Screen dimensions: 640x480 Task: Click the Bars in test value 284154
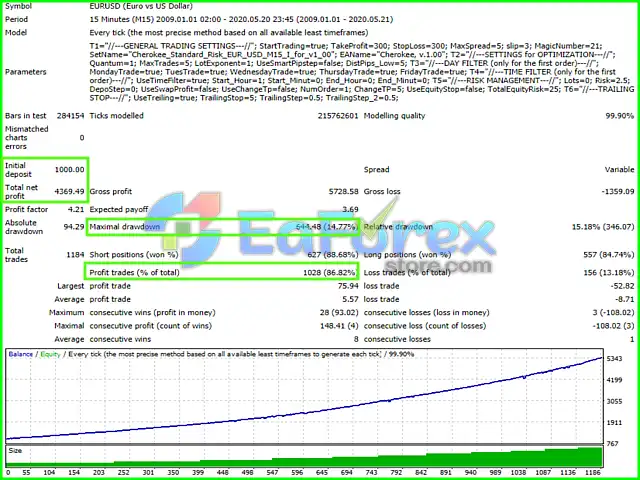70,116
